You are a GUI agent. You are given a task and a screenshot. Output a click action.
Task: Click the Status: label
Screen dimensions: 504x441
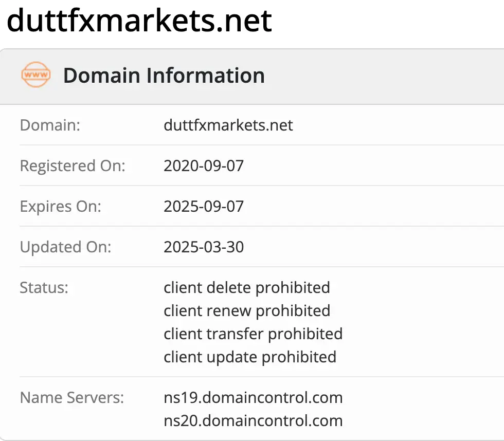[x=44, y=287]
